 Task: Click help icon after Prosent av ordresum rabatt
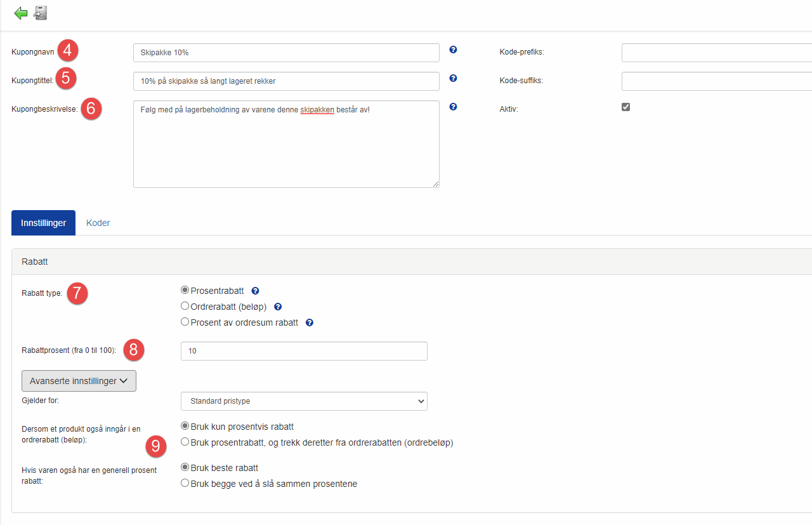coord(310,322)
